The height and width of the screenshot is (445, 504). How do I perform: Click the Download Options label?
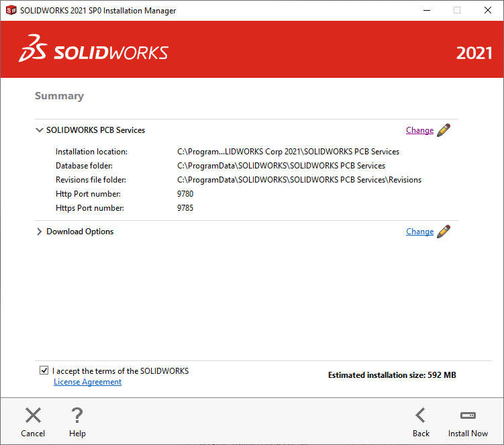[80, 232]
